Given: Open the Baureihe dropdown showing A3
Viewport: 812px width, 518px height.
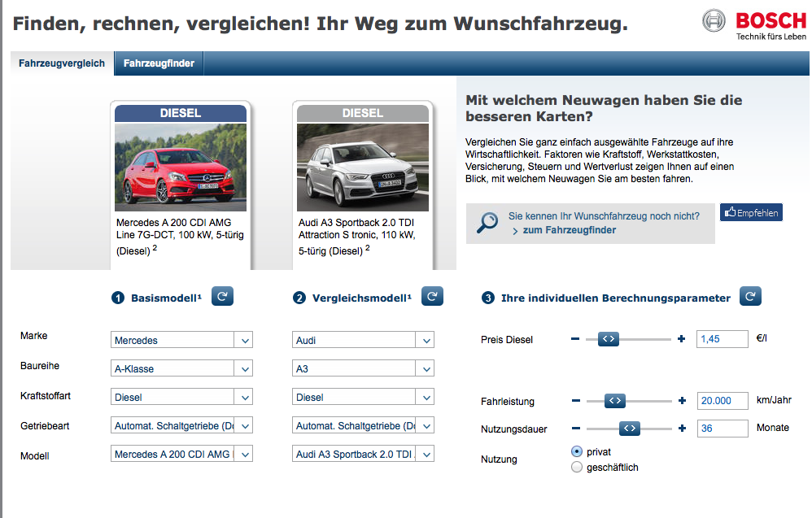Looking at the screenshot, I should click(x=363, y=368).
